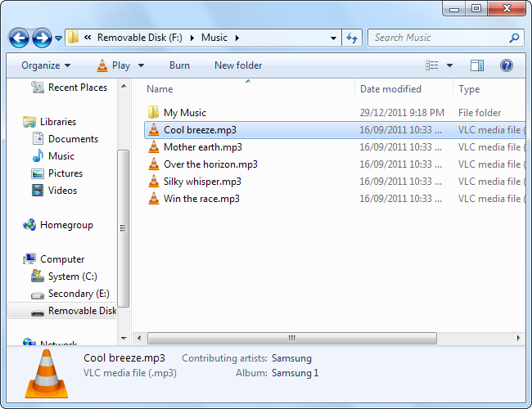Play selected file with VLC
Image resolution: width=532 pixels, height=409 pixels.
113,65
